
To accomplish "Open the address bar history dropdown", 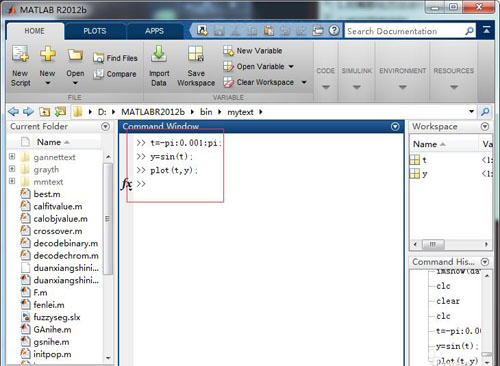I will pos(471,111).
